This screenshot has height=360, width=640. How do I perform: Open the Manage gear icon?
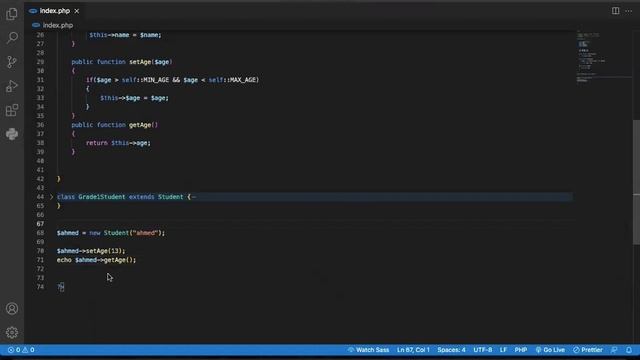[x=12, y=333]
